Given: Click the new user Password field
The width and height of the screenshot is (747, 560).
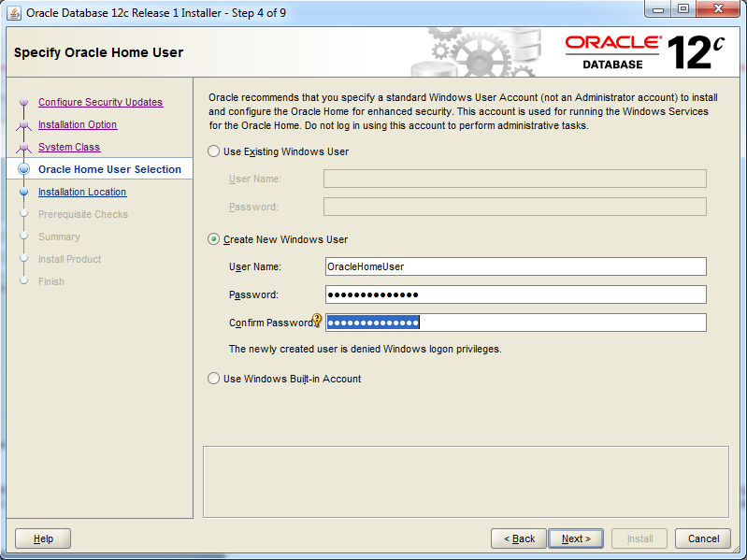Looking at the screenshot, I should [x=516, y=294].
